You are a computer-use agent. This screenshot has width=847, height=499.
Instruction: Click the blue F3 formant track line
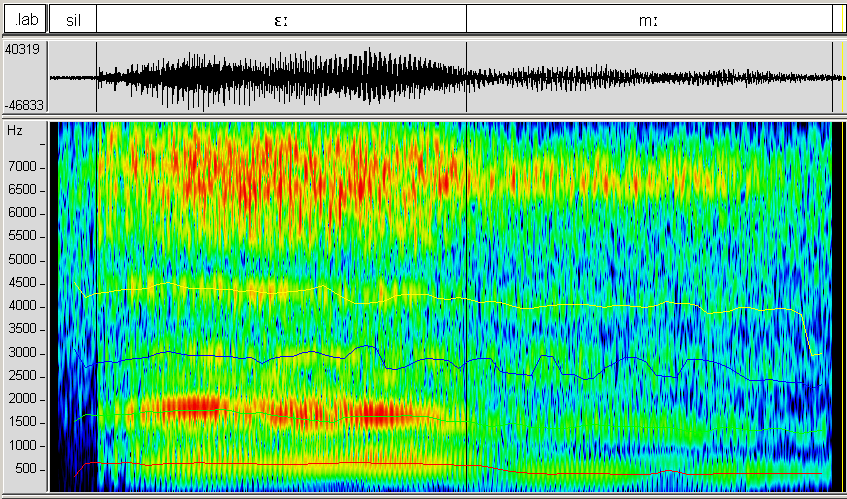pos(200,355)
